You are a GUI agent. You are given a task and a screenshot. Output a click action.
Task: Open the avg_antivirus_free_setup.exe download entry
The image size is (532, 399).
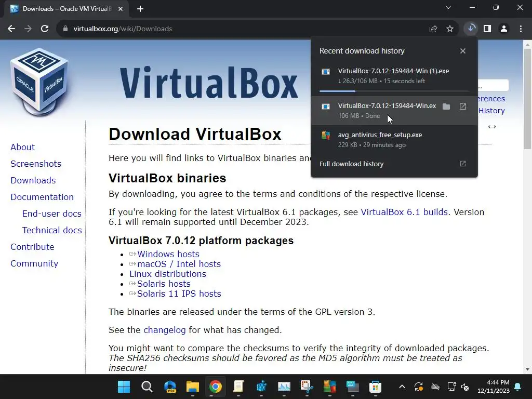tap(394, 140)
